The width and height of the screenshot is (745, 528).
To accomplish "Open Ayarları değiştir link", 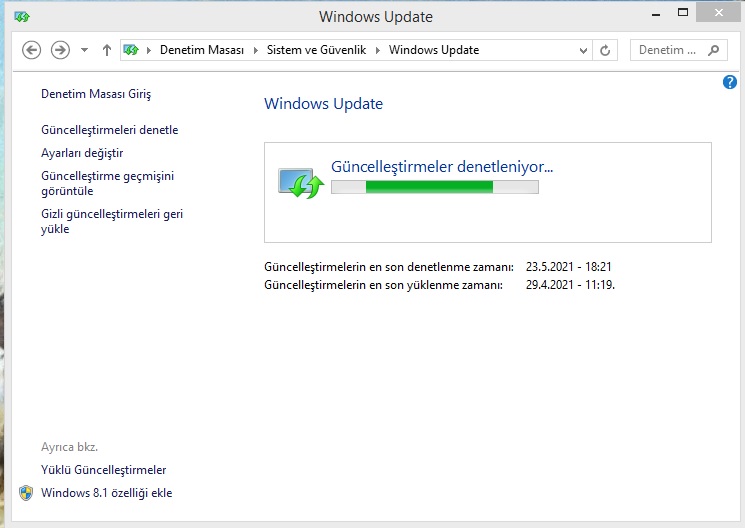I will click(x=82, y=153).
